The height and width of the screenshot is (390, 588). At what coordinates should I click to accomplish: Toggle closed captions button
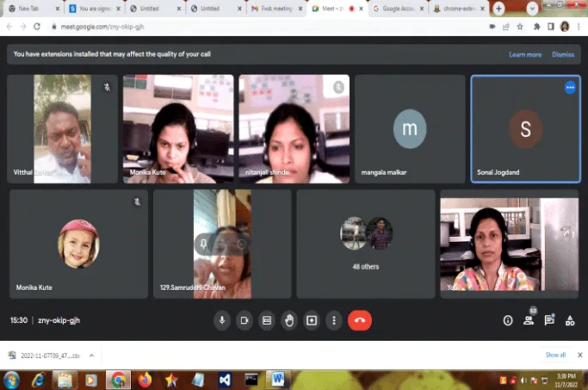[267, 320]
